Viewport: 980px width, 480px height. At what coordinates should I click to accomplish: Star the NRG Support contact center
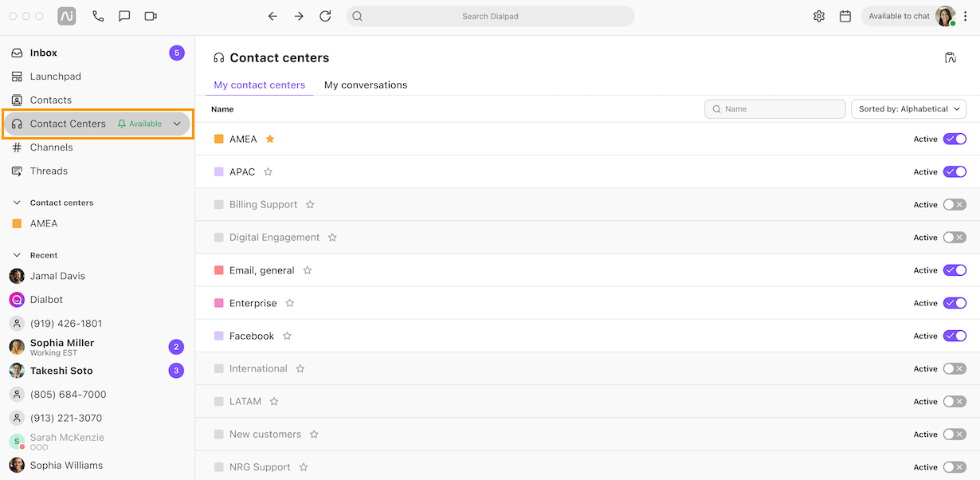click(304, 467)
